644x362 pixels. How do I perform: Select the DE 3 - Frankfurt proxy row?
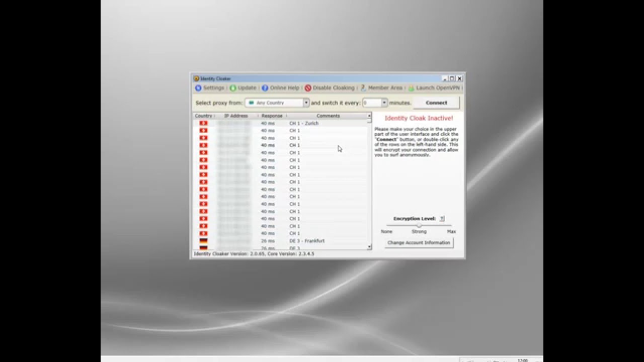pos(281,241)
